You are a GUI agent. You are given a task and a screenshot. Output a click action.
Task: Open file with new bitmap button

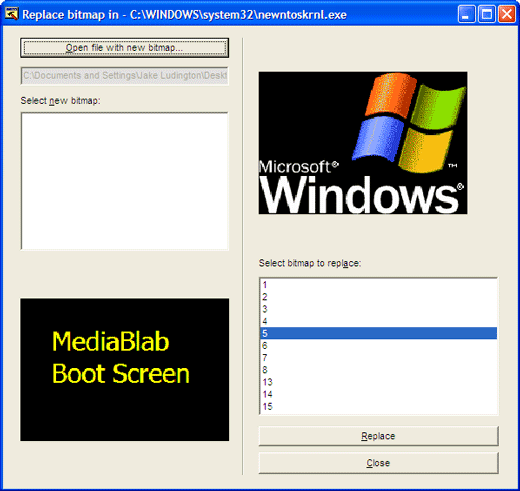point(124,48)
